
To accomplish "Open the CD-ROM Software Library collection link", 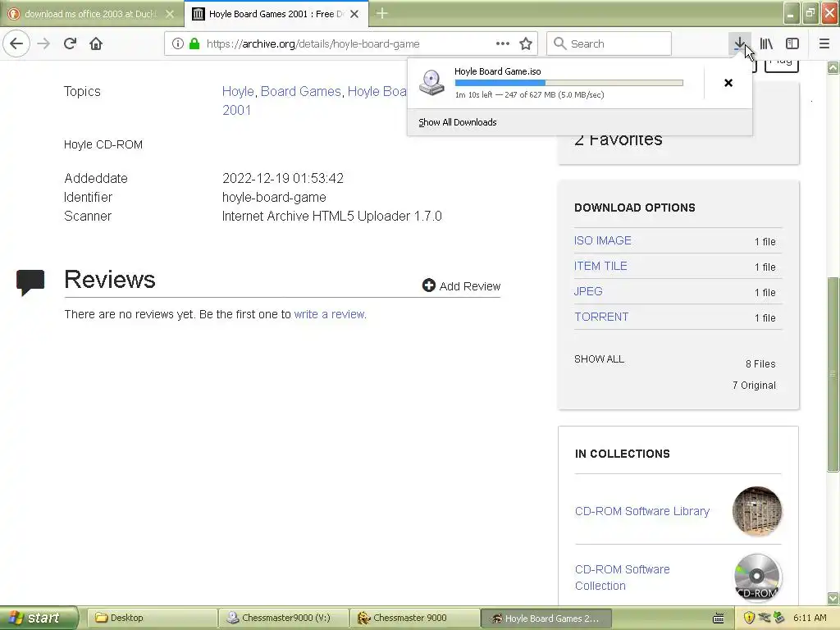I will [x=642, y=511].
